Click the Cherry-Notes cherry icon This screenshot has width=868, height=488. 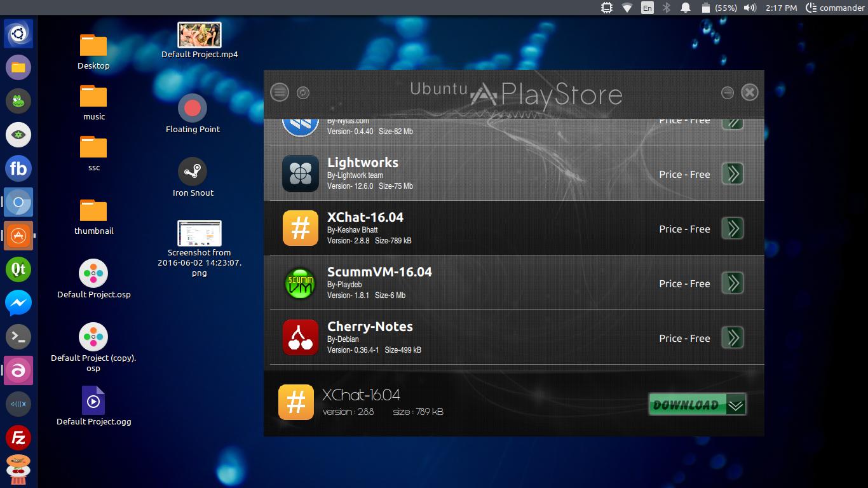[x=300, y=337]
